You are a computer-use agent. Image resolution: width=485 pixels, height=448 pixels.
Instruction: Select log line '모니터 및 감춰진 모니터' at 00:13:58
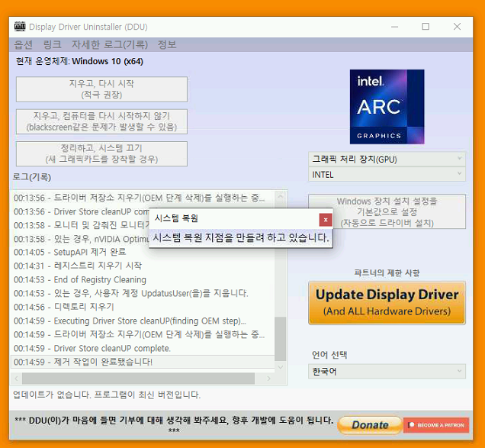pos(80,225)
